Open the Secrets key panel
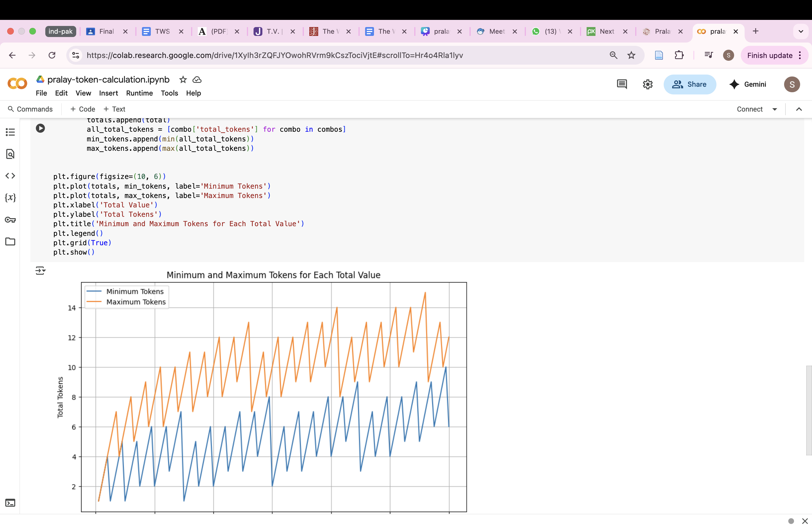Screen dimensions: 812x528 coord(10,220)
